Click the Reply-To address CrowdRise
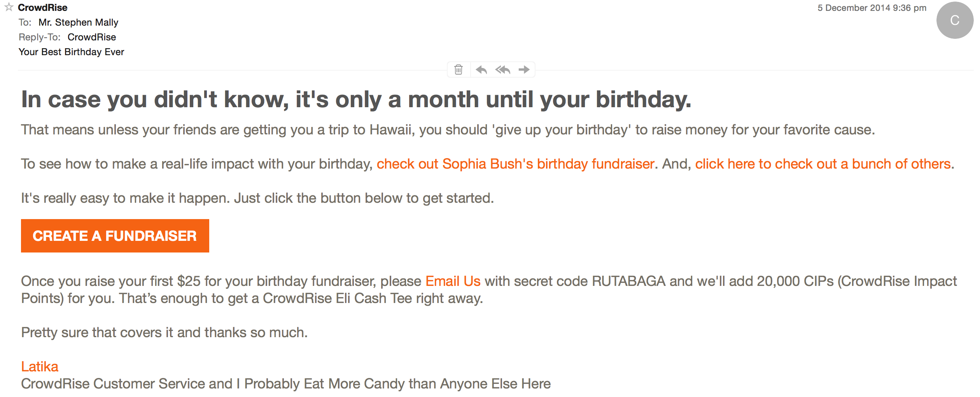 pos(92,37)
